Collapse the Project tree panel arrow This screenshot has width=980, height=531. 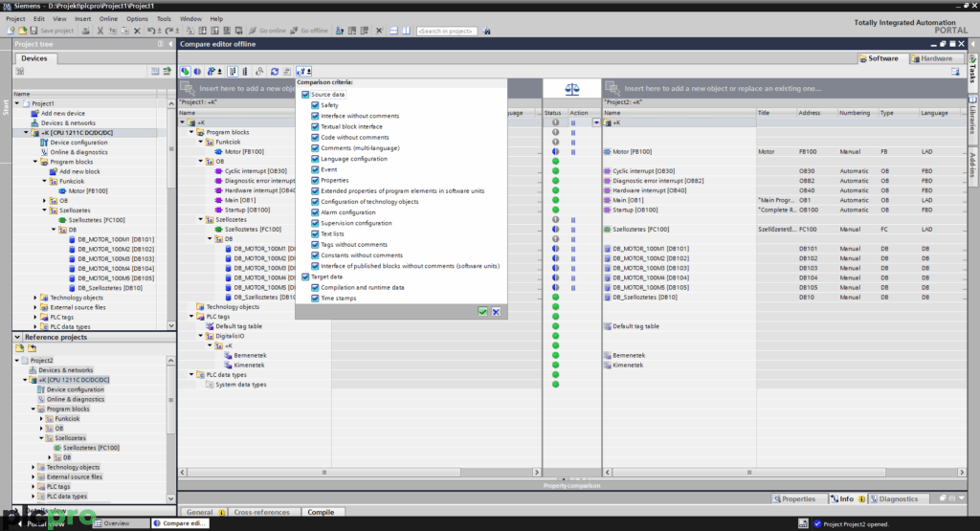tap(169, 44)
